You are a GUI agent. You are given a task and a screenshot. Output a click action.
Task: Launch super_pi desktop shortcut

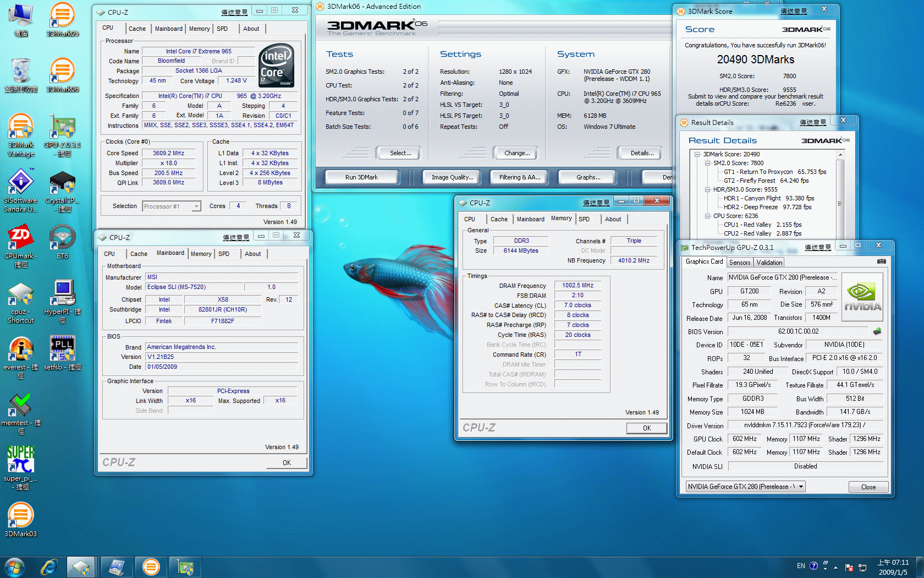(x=21, y=468)
